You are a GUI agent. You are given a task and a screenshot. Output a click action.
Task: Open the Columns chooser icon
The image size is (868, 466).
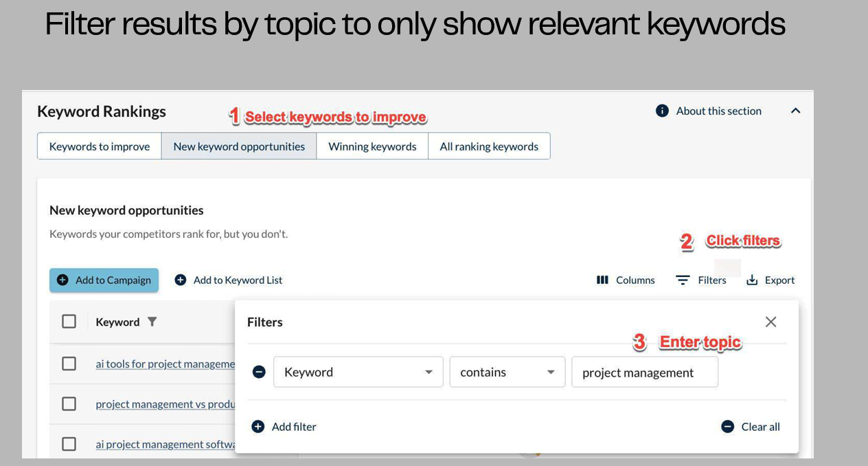pos(602,280)
